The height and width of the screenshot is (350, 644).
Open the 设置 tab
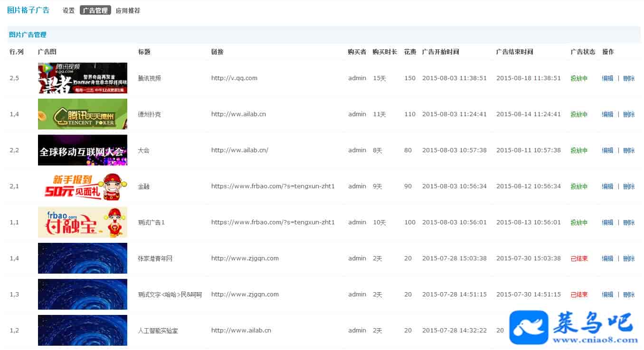pos(68,10)
